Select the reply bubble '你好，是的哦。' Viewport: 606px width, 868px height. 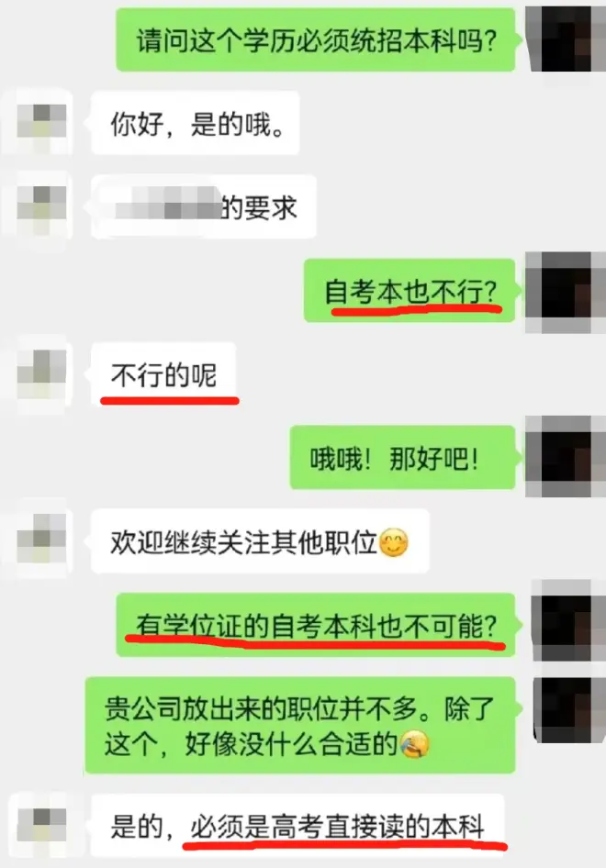coord(196,123)
